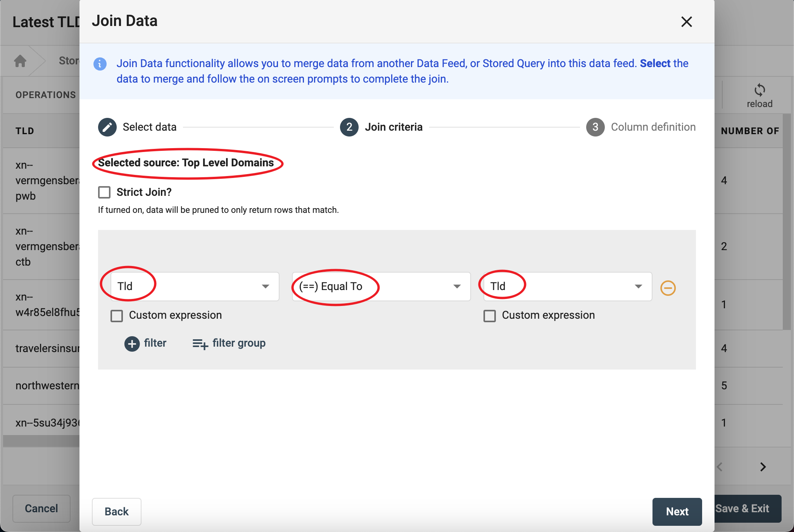Go to Column definition step 3
The height and width of the screenshot is (532, 794).
595,127
